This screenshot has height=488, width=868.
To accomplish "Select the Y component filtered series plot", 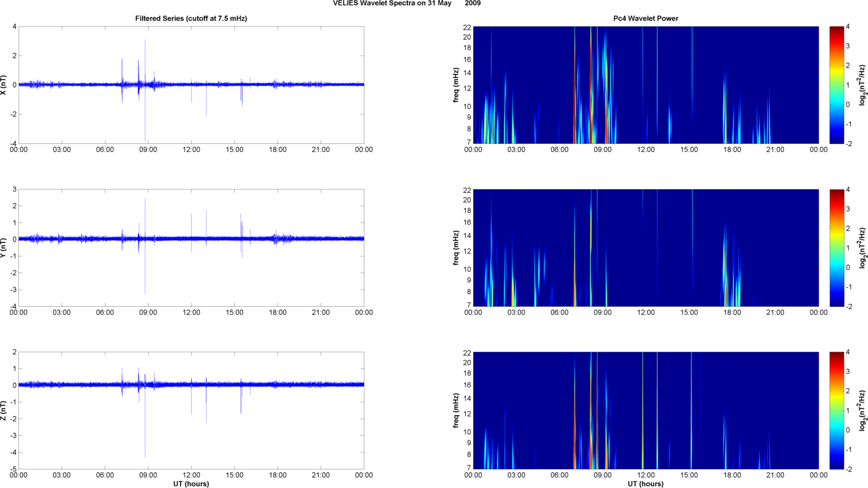I will 191,248.
